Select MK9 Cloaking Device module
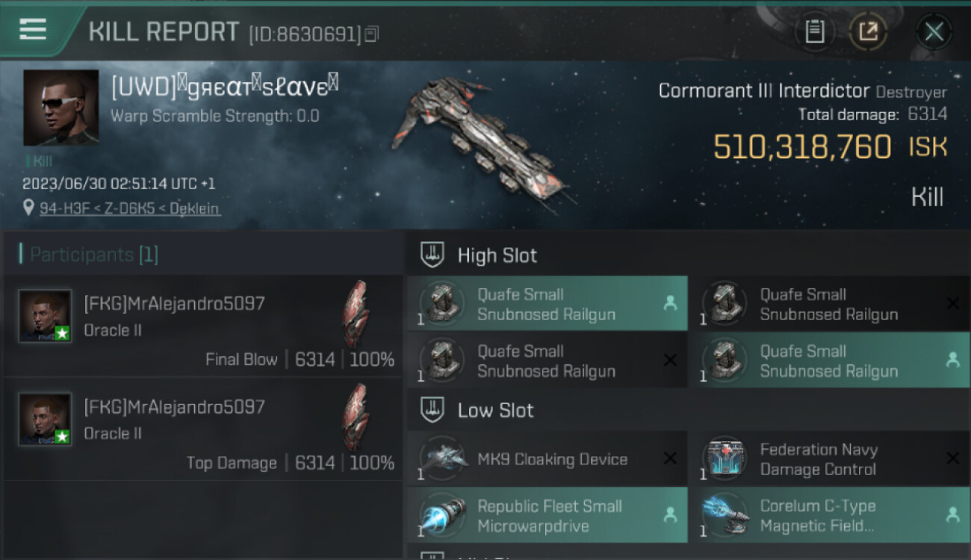This screenshot has height=560, width=971. click(x=547, y=459)
